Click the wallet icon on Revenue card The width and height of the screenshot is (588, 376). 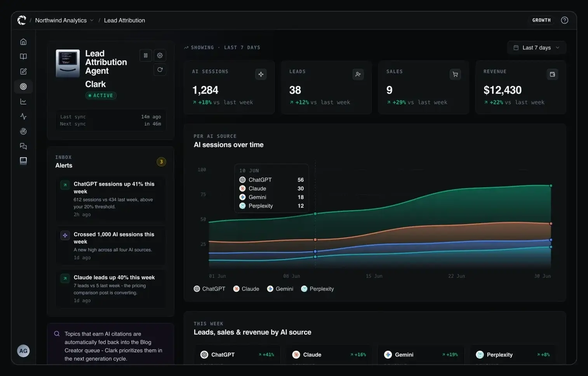(552, 74)
